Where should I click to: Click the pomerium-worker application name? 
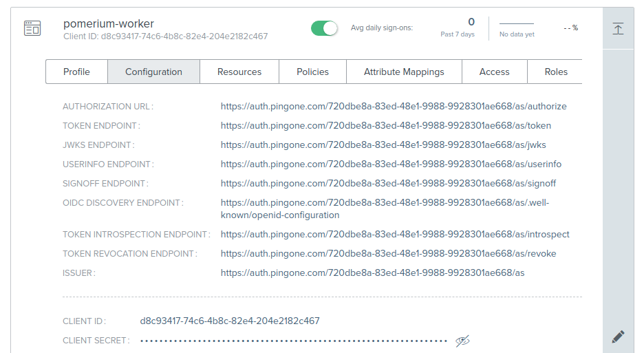tap(109, 24)
